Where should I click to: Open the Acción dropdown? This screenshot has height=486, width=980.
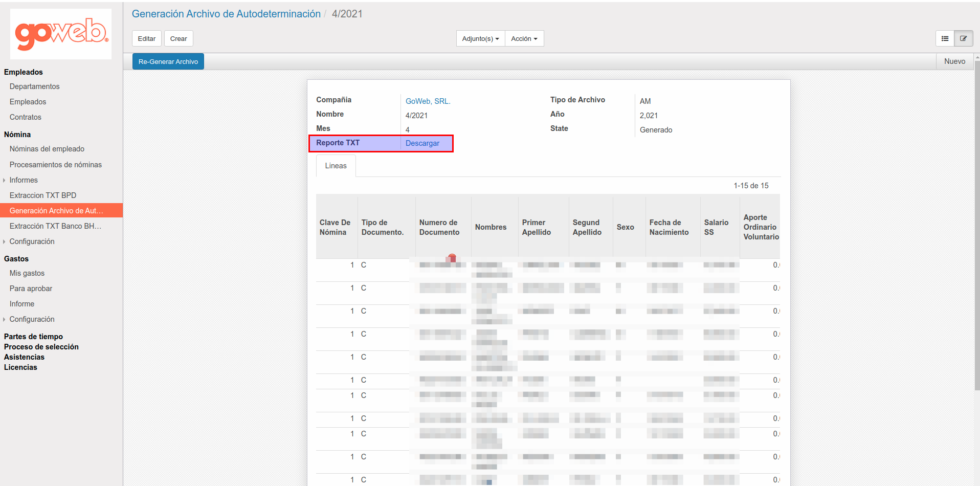tap(524, 38)
